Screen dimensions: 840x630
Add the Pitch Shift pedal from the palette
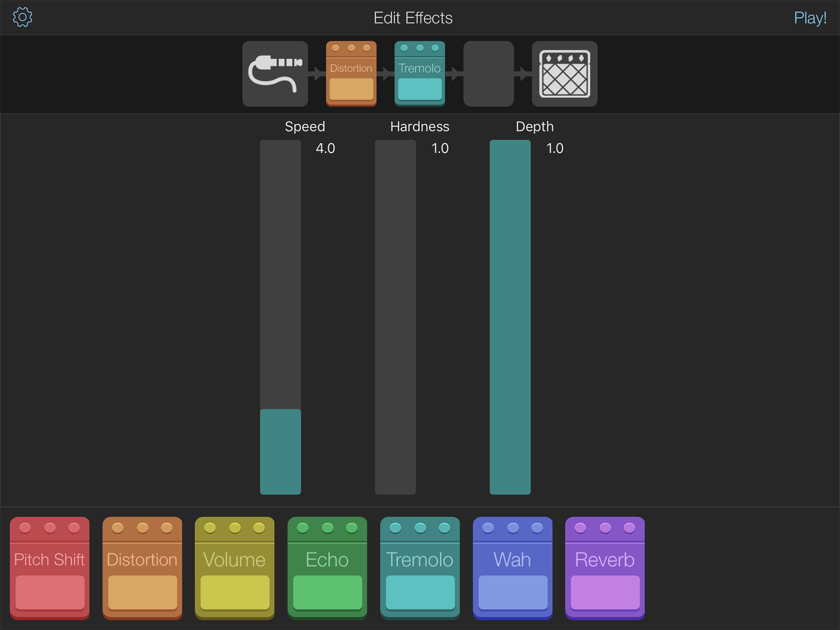[x=50, y=568]
